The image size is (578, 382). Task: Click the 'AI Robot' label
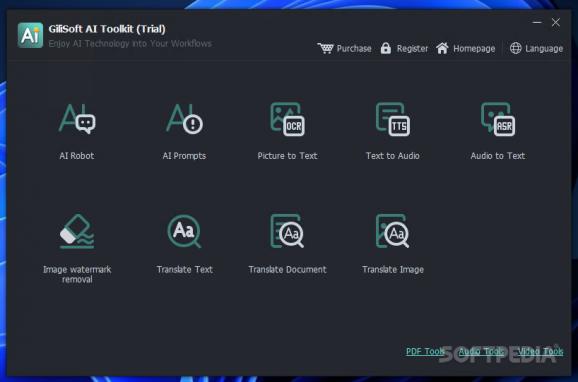coord(77,156)
